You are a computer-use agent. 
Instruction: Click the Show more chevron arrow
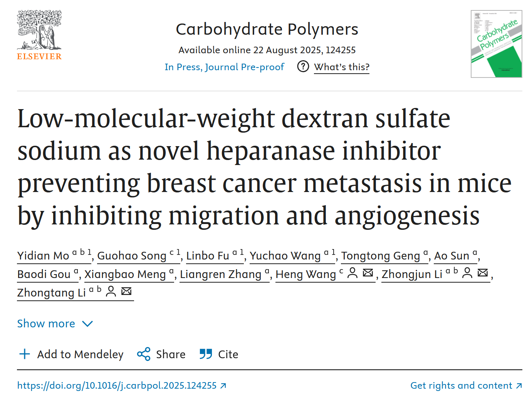point(88,324)
